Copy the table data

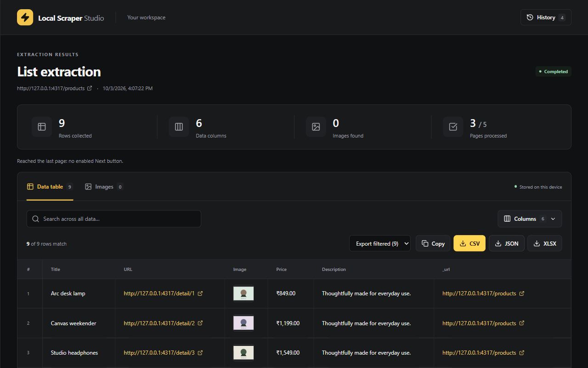(433, 244)
